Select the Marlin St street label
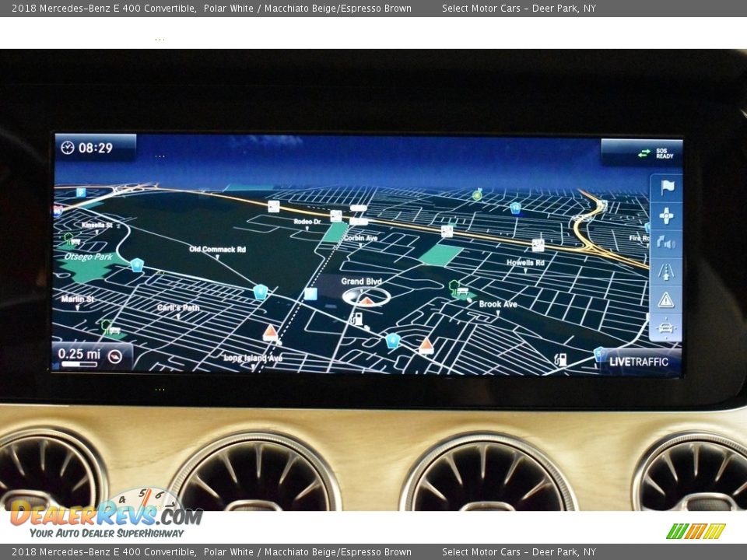 click(78, 299)
